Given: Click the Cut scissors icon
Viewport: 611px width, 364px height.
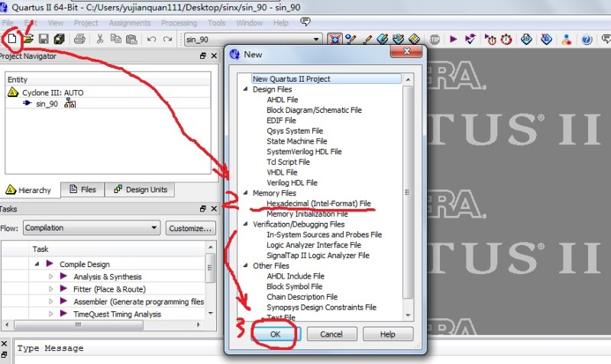Looking at the screenshot, I should click(x=99, y=39).
